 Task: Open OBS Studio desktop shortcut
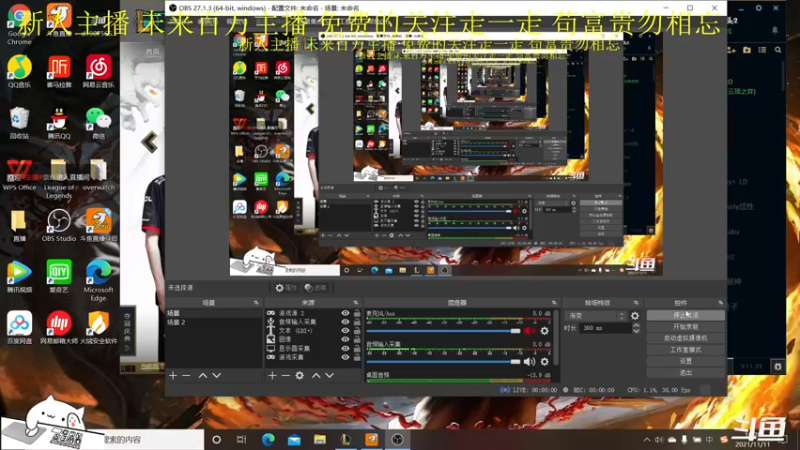59,226
